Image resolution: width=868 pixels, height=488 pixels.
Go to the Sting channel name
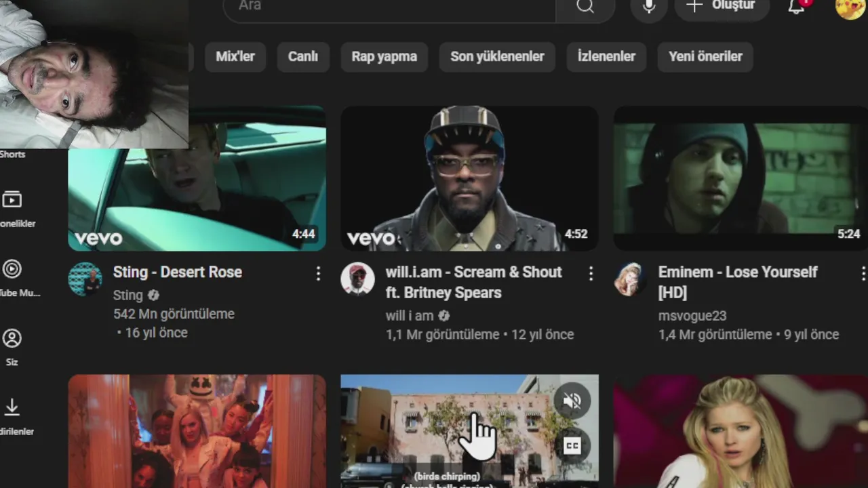[x=128, y=295]
